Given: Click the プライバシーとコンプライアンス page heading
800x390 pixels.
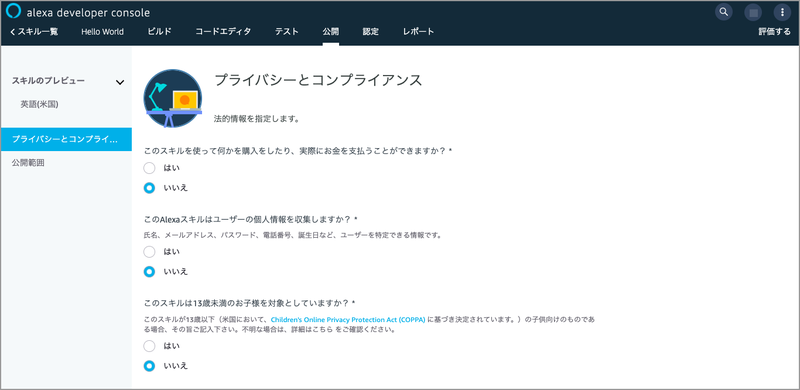Looking at the screenshot, I should (318, 80).
